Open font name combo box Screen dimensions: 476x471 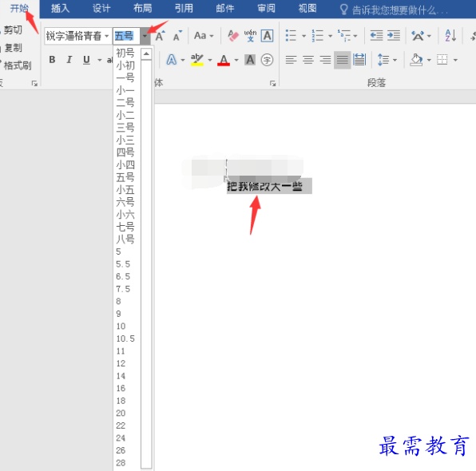click(x=77, y=36)
